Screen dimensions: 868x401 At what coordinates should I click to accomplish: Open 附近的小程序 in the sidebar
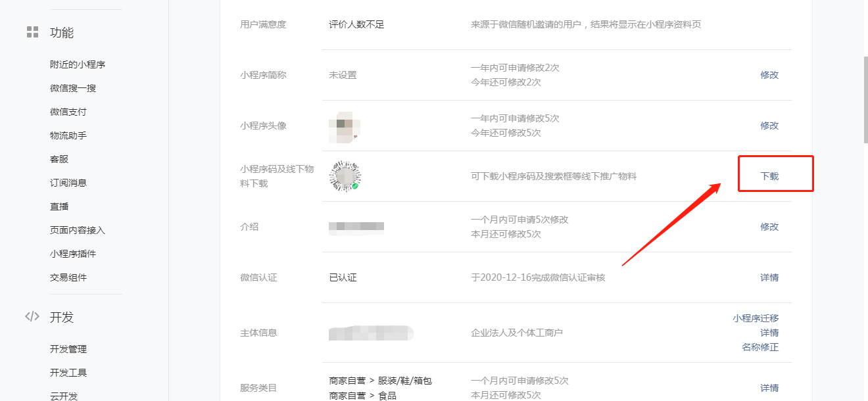click(78, 64)
